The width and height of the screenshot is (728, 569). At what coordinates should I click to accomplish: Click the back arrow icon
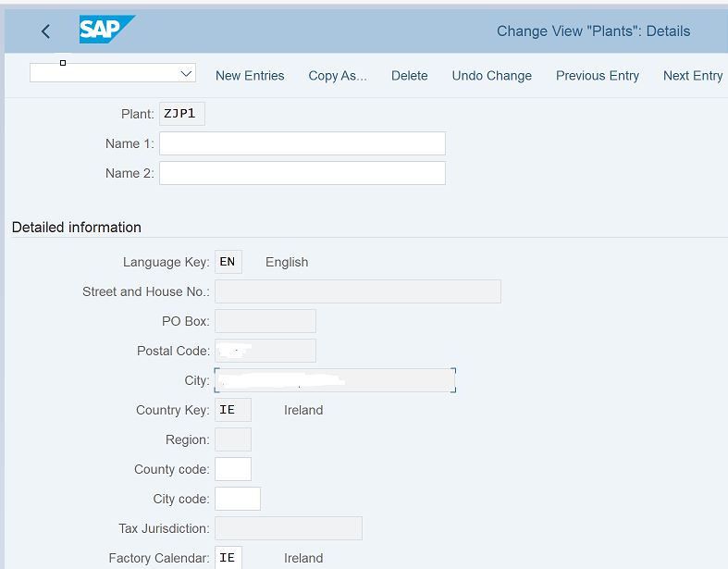(45, 31)
